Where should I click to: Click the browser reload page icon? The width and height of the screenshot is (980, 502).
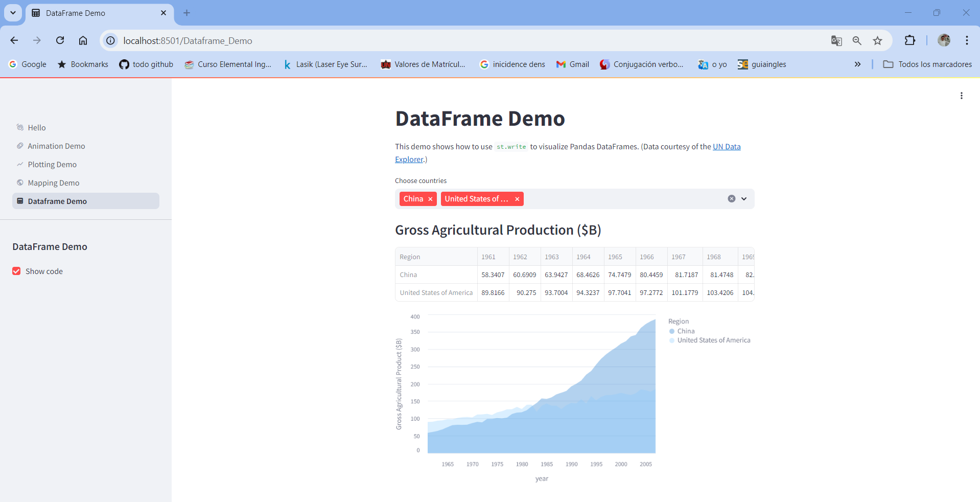point(60,40)
